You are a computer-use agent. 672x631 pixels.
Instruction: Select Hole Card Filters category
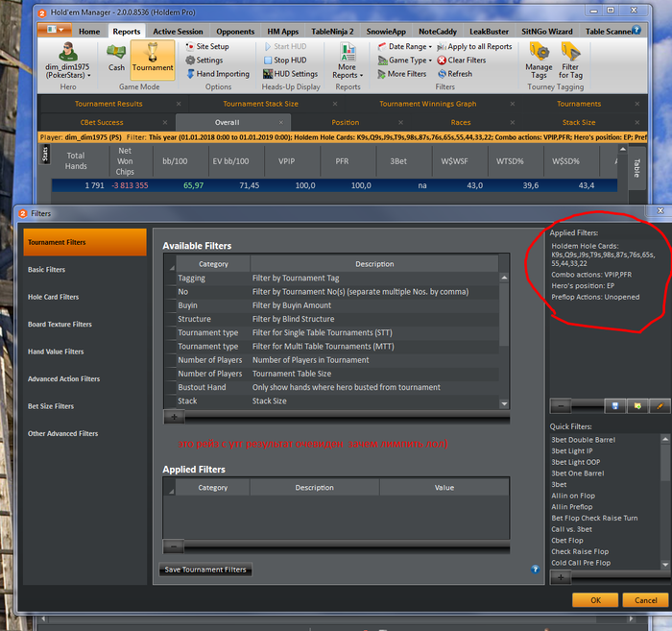pyautogui.click(x=84, y=297)
